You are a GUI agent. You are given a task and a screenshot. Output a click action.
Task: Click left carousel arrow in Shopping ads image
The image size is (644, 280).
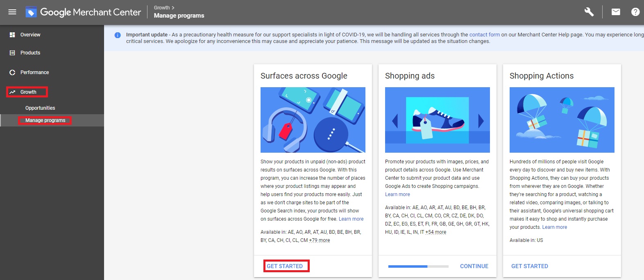[x=395, y=121]
